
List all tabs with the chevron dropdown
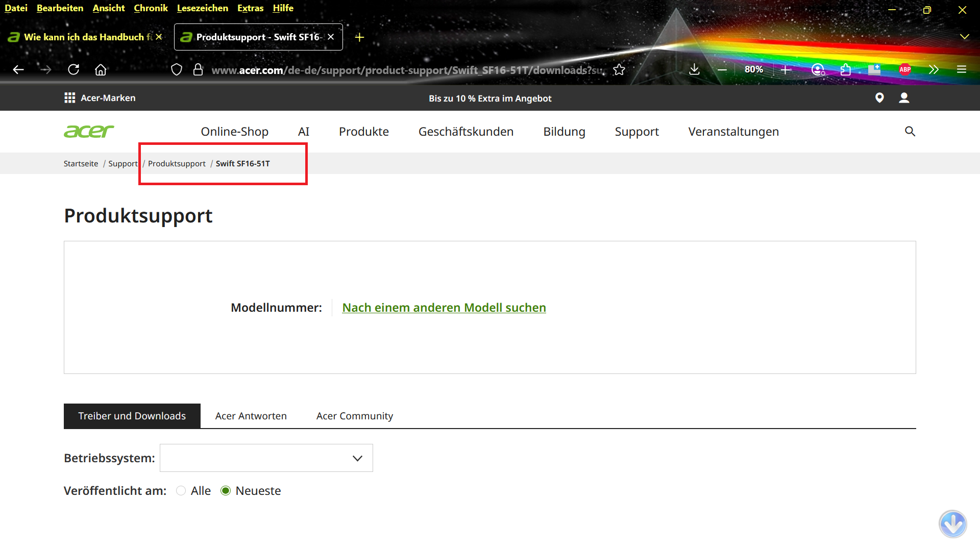point(964,37)
